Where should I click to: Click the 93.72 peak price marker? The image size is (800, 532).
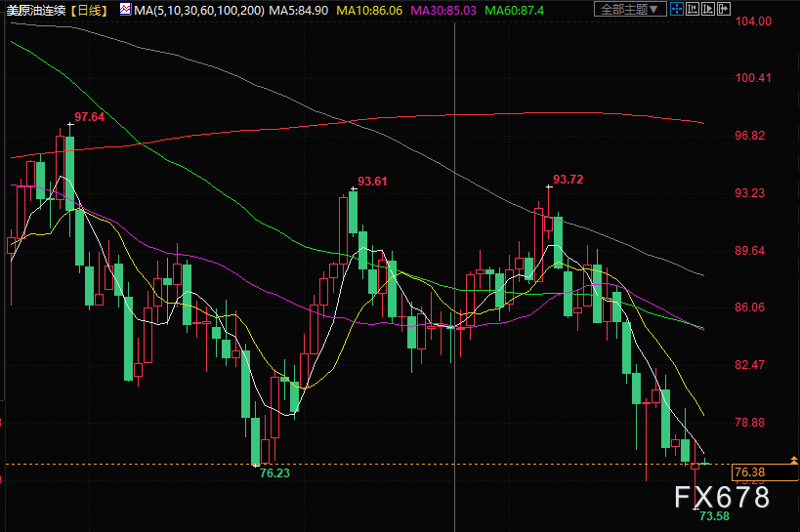click(568, 179)
